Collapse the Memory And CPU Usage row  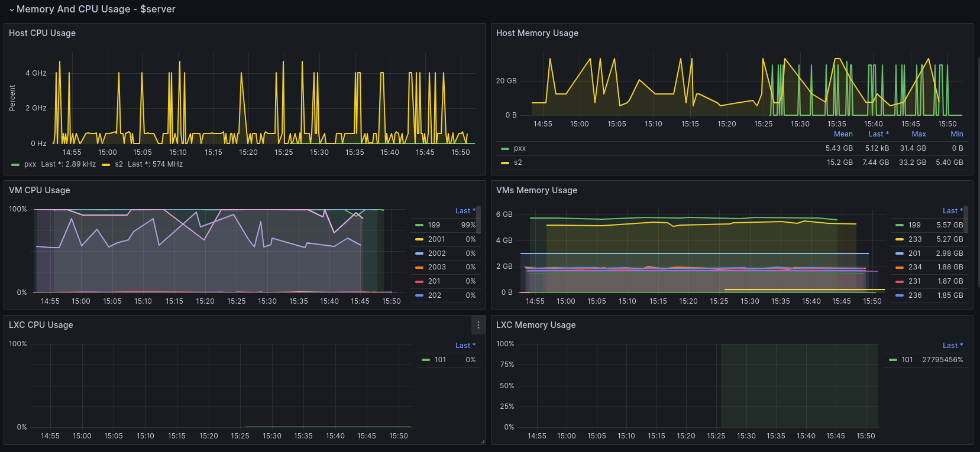pyautogui.click(x=92, y=9)
